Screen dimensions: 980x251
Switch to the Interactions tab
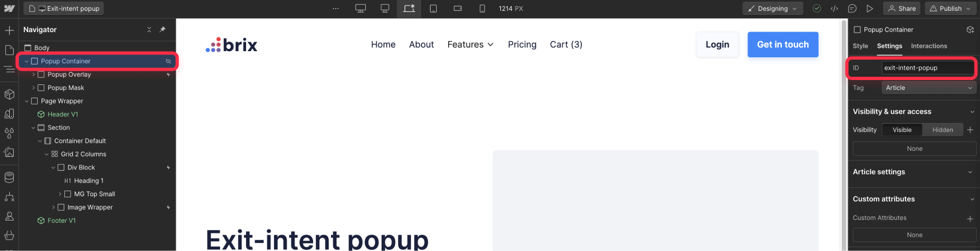929,46
